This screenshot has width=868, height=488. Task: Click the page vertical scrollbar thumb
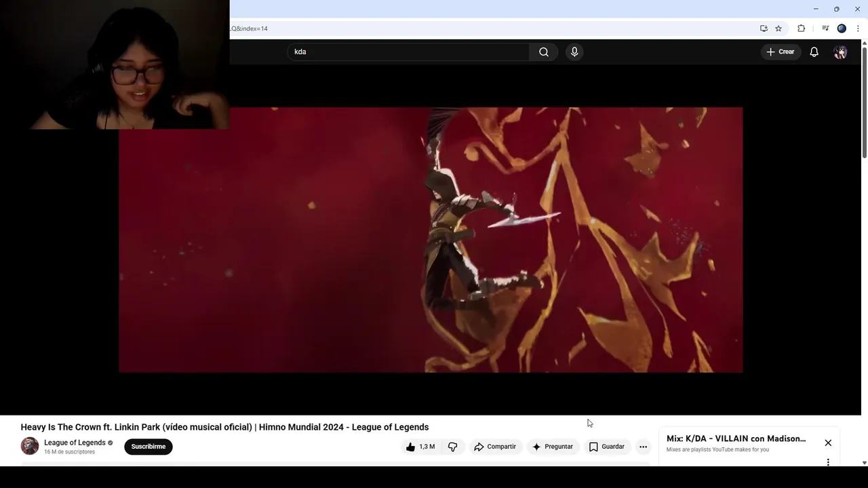point(865,103)
